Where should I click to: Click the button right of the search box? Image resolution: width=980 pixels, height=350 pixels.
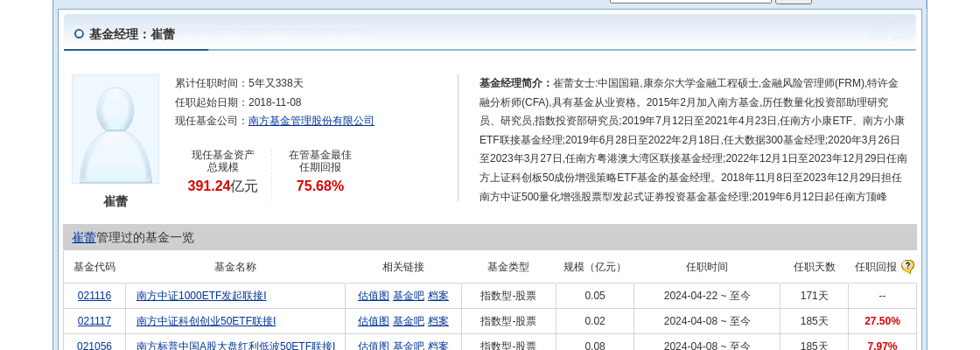click(x=793, y=1)
